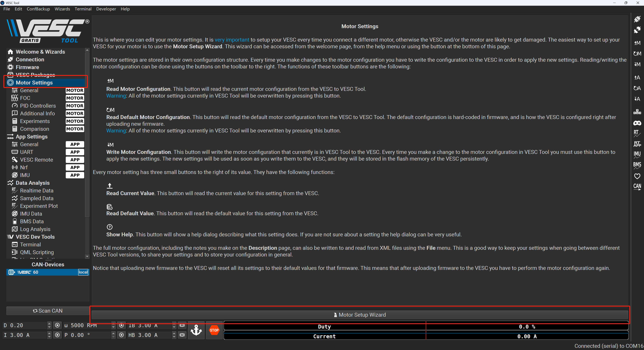644x350 pixels.
Task: Toggle IMU data streaming in right toolbar
Action: pos(637,155)
